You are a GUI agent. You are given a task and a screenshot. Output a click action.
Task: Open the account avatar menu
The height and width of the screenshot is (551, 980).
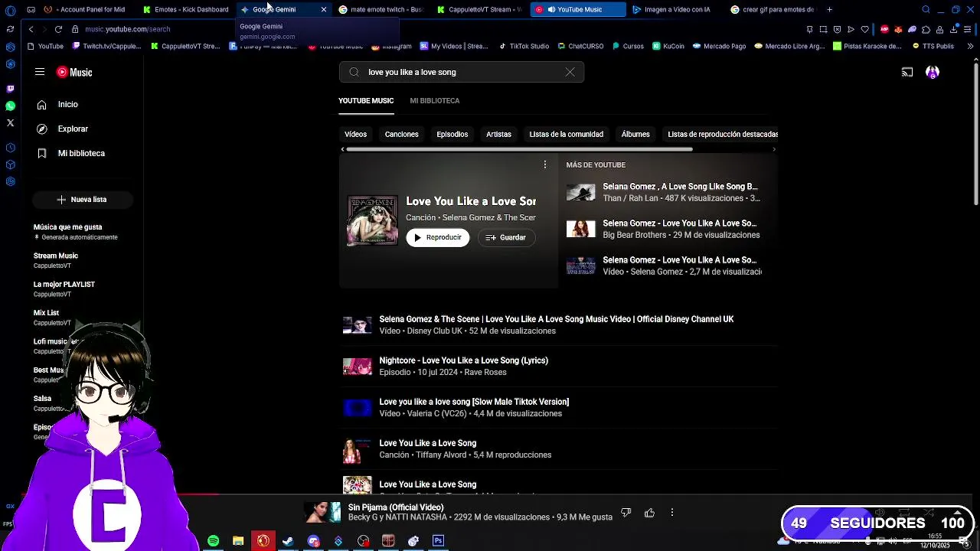coord(932,72)
